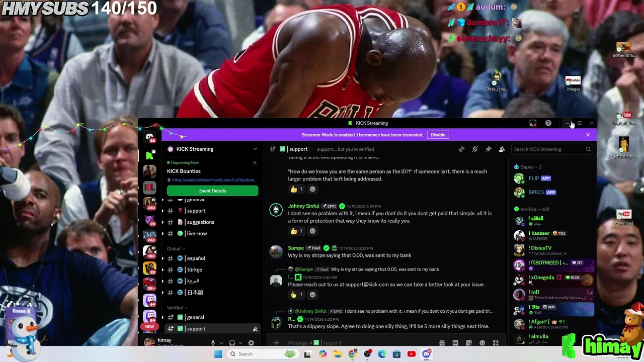Open the 日本語 channel
Image resolution: width=644 pixels, height=362 pixels.
(212, 293)
